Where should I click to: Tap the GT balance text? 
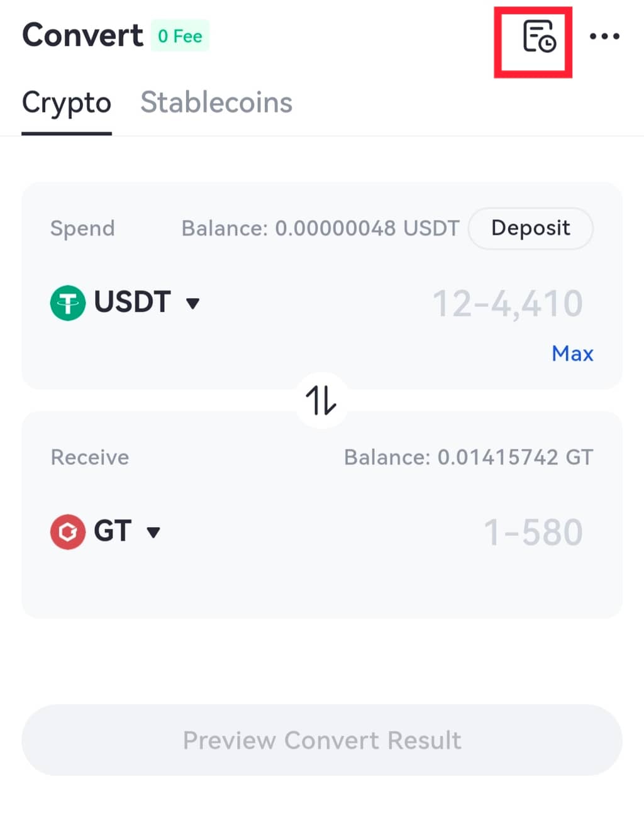pos(468,457)
